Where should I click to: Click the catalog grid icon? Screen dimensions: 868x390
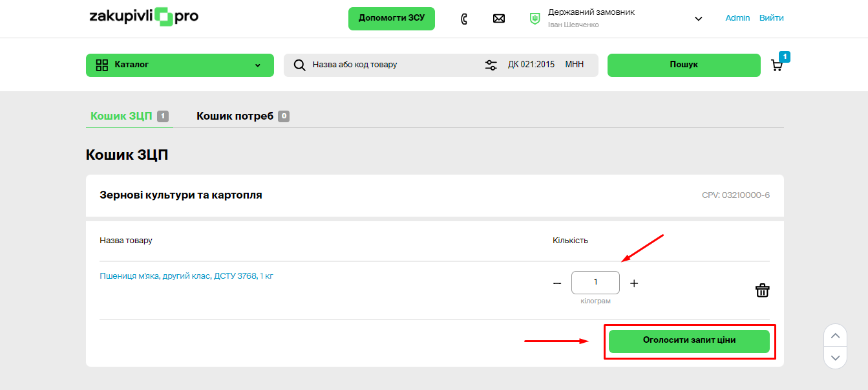coord(101,65)
